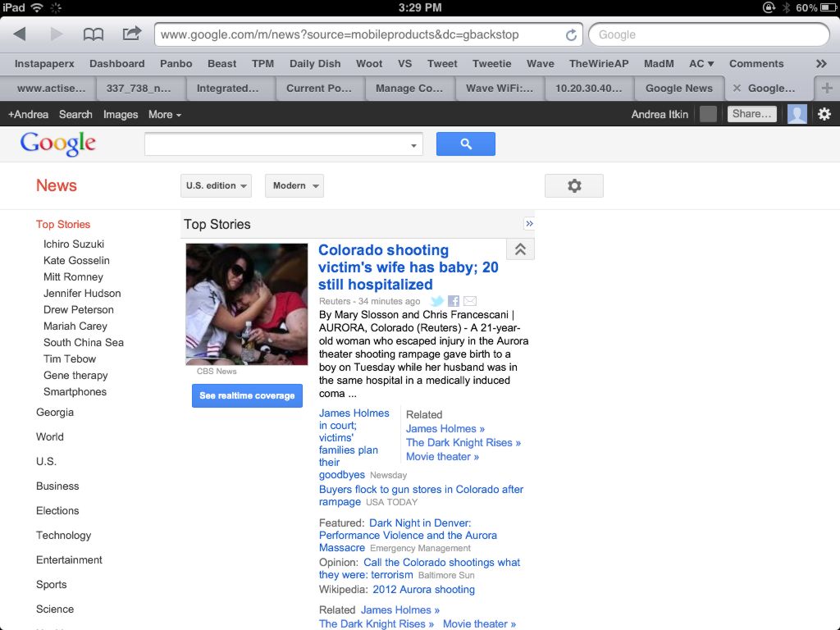Select Ichiro Suzuki in sidebar
Viewport: 840px width, 630px height.
click(74, 244)
